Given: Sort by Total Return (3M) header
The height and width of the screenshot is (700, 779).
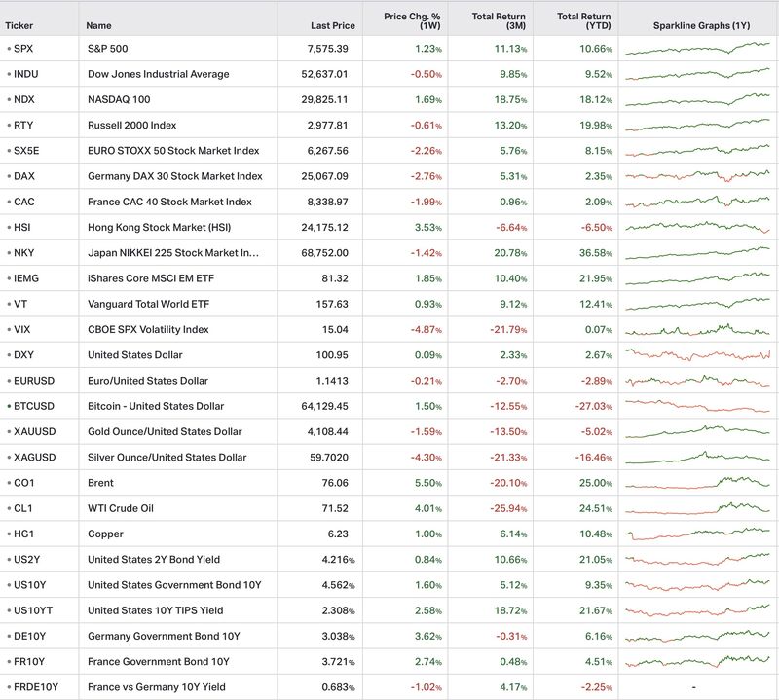Looking at the screenshot, I should (x=499, y=20).
